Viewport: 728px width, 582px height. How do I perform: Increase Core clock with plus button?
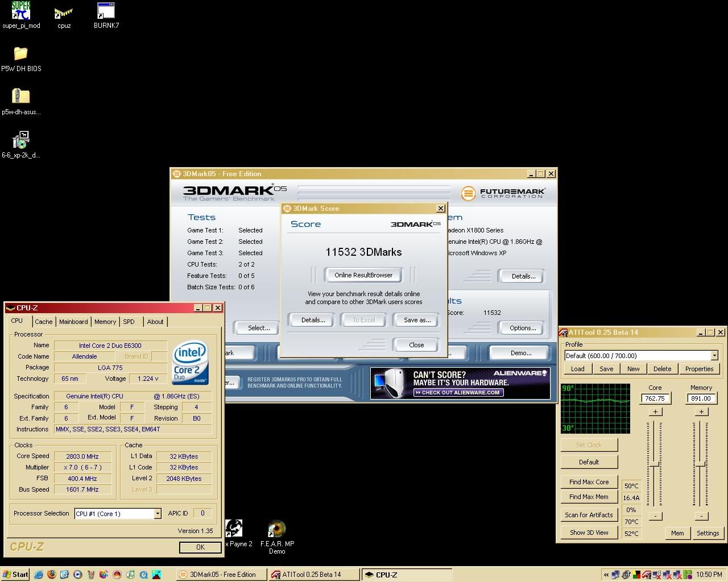point(655,411)
